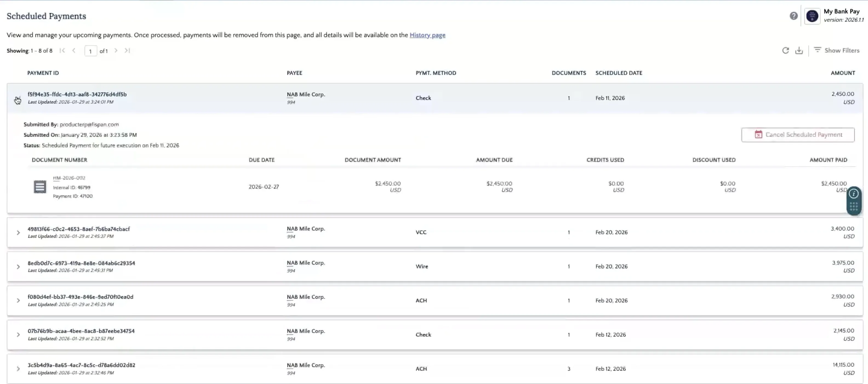This screenshot has width=868, height=384.
Task: Click the My Bank Pay profile avatar
Action: 812,16
